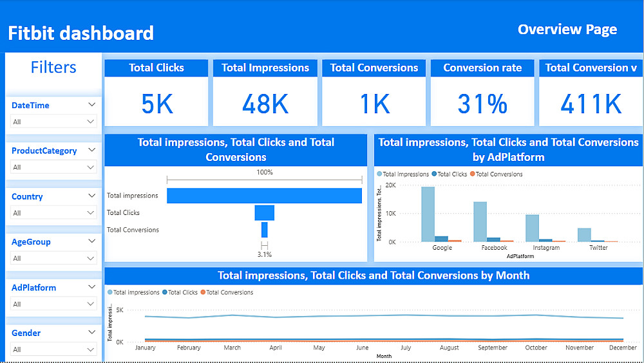The height and width of the screenshot is (363, 644).
Task: Click the Facebook impressions bar
Action: [480, 221]
